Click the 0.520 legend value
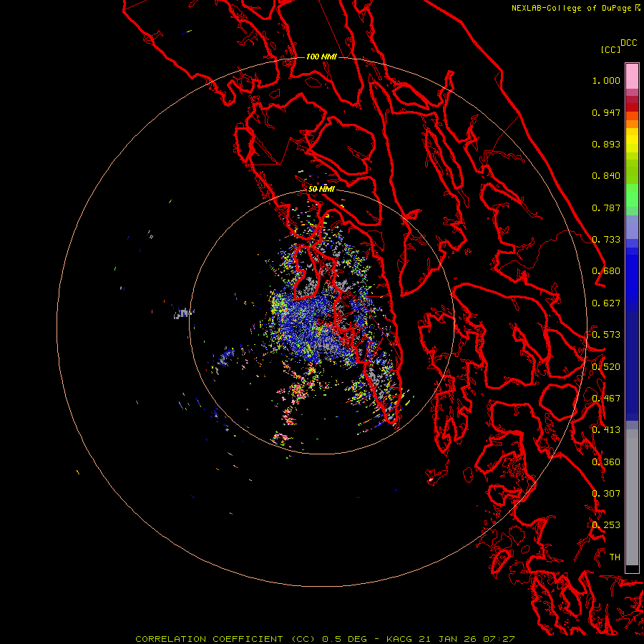Image resolution: width=644 pixels, height=644 pixels. [x=606, y=367]
